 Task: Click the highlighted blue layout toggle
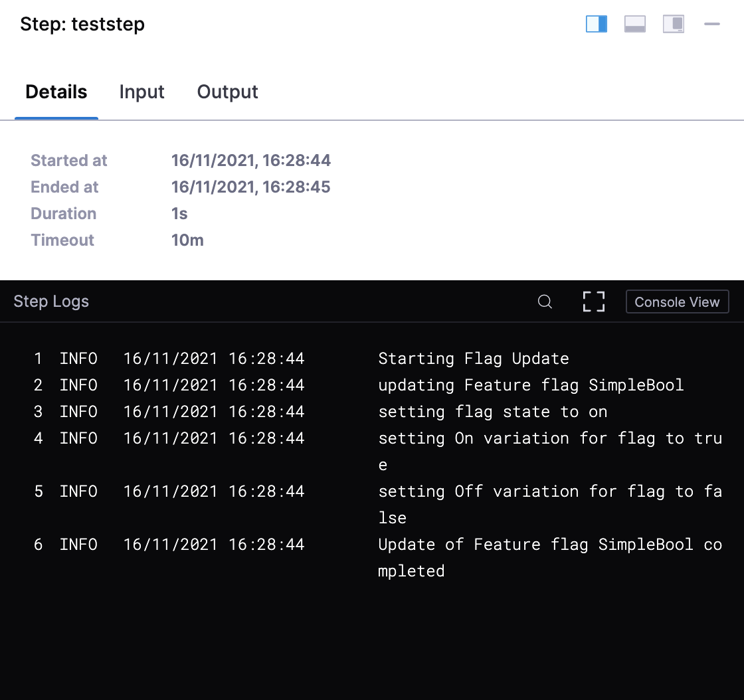click(x=596, y=23)
